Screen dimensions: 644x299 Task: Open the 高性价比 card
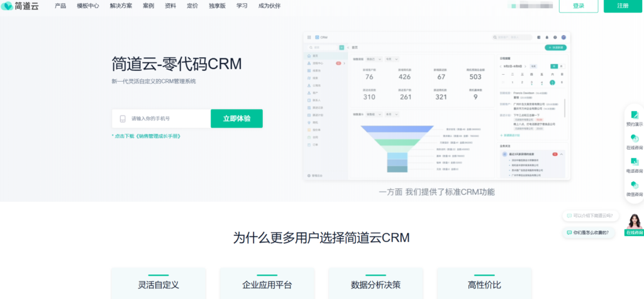(484, 284)
